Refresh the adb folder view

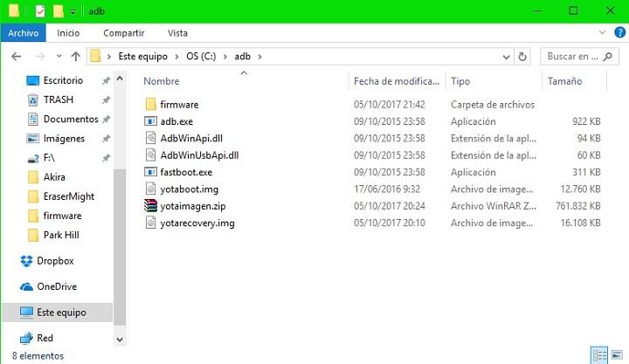(522, 57)
